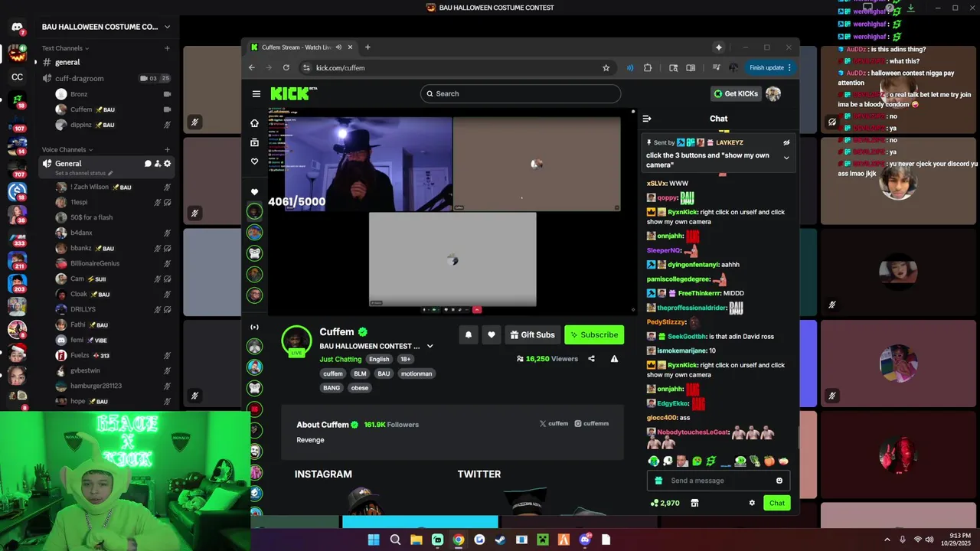
Task: Share the Cuffem stream
Action: [x=591, y=358]
